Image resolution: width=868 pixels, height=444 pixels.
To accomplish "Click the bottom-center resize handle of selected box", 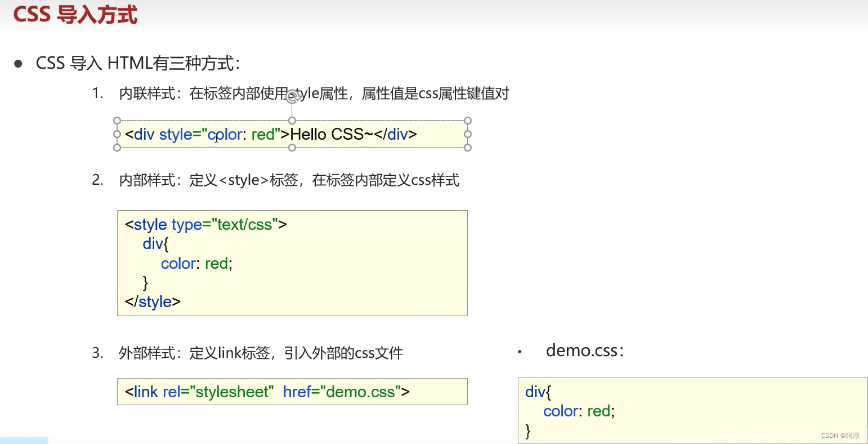I will 292,148.
